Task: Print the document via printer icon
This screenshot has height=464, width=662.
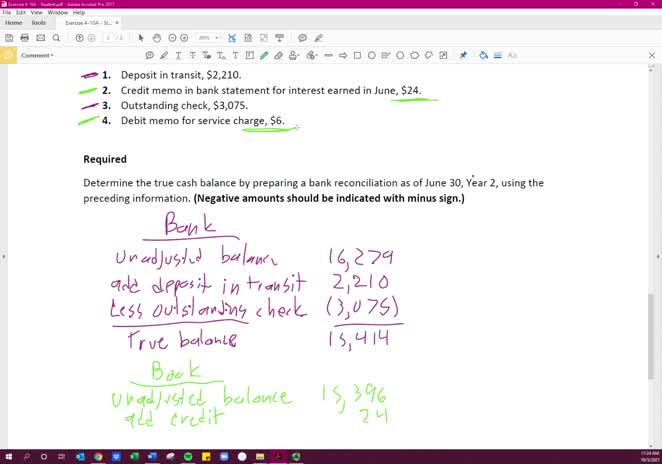Action: [24, 38]
